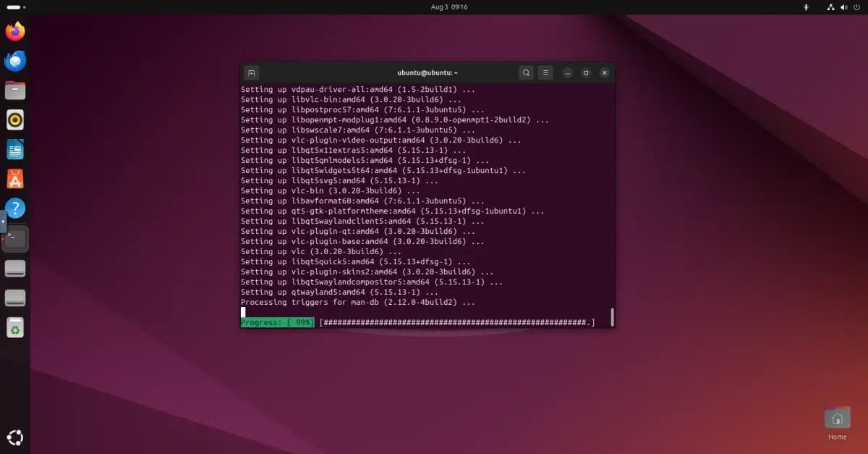This screenshot has width=868, height=454.
Task: Click the volume icon in top bar
Action: (845, 7)
